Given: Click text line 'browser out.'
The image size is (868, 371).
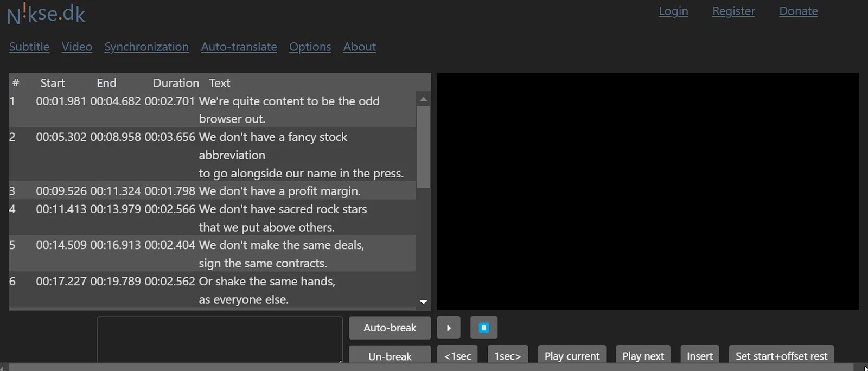Looking at the screenshot, I should click(232, 119).
